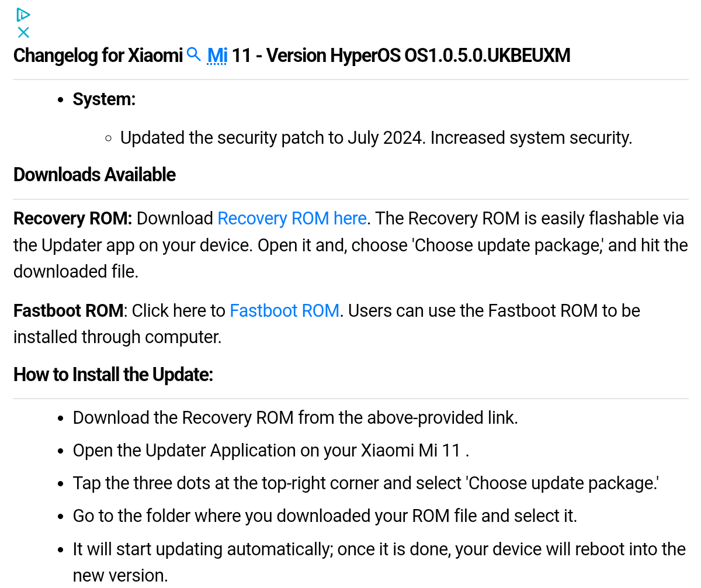Image resolution: width=701 pixels, height=588 pixels.
Task: Click the 'It will start updating automatically' step
Action: click(x=379, y=549)
